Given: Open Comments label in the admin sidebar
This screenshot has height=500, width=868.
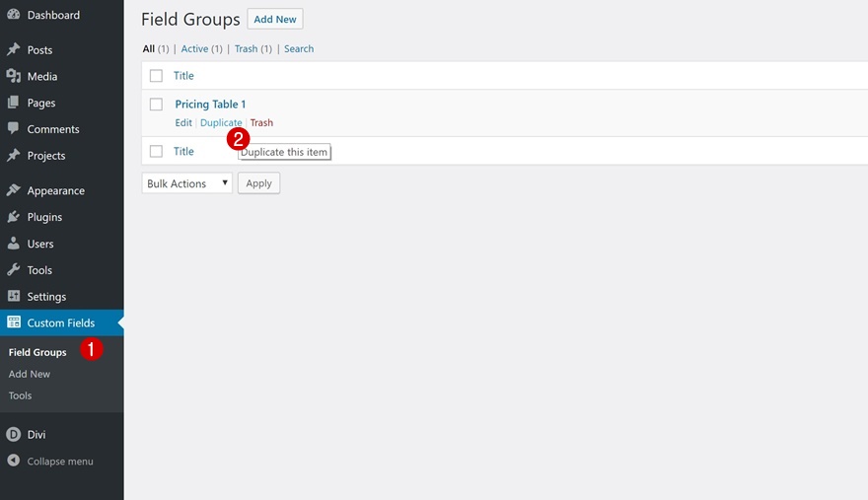Looking at the screenshot, I should point(53,129).
